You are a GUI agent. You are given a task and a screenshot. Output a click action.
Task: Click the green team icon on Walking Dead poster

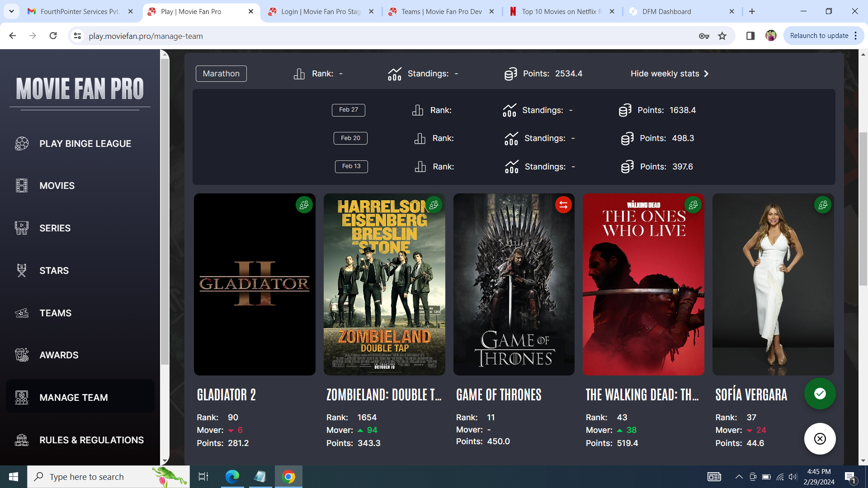[x=693, y=205]
